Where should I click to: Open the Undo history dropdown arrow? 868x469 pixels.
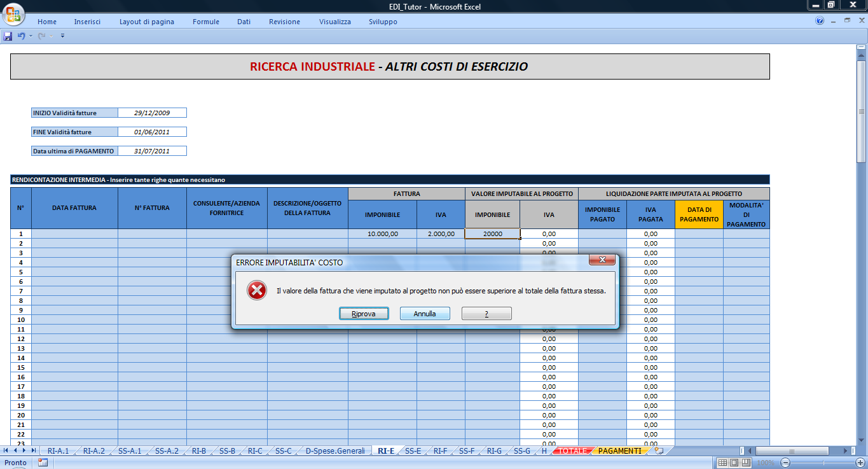(x=31, y=36)
